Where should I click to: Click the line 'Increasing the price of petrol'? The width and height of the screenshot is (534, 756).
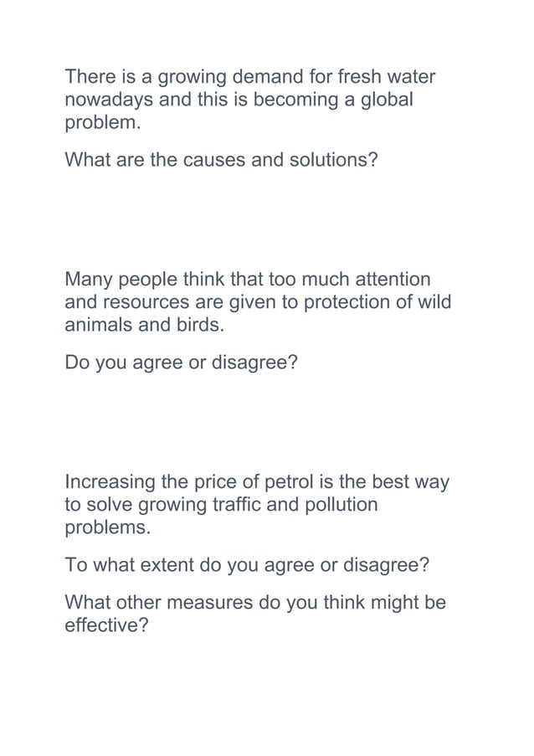pos(257,482)
